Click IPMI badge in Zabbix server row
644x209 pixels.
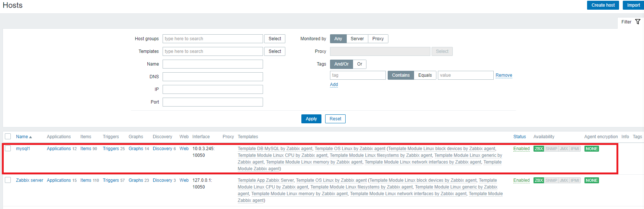[575, 180]
